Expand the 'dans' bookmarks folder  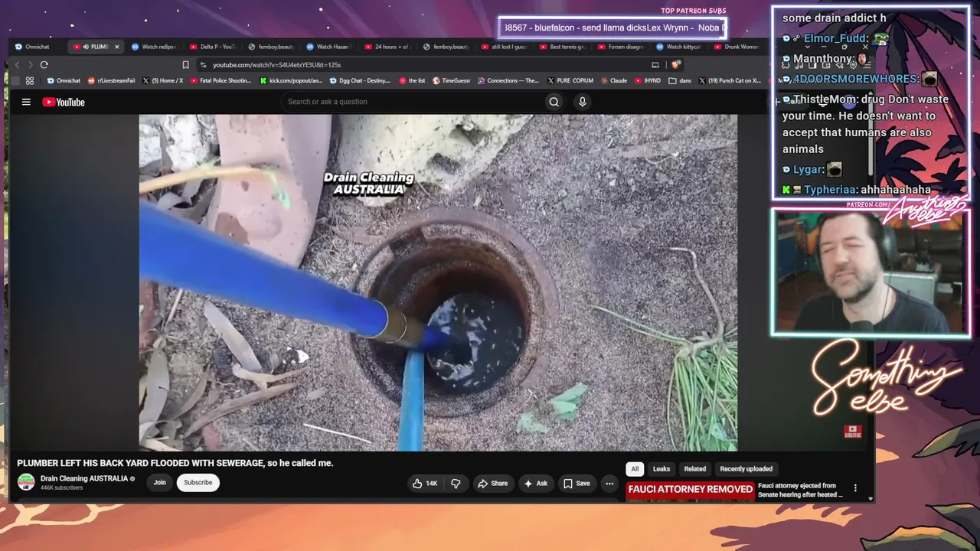(x=680, y=80)
